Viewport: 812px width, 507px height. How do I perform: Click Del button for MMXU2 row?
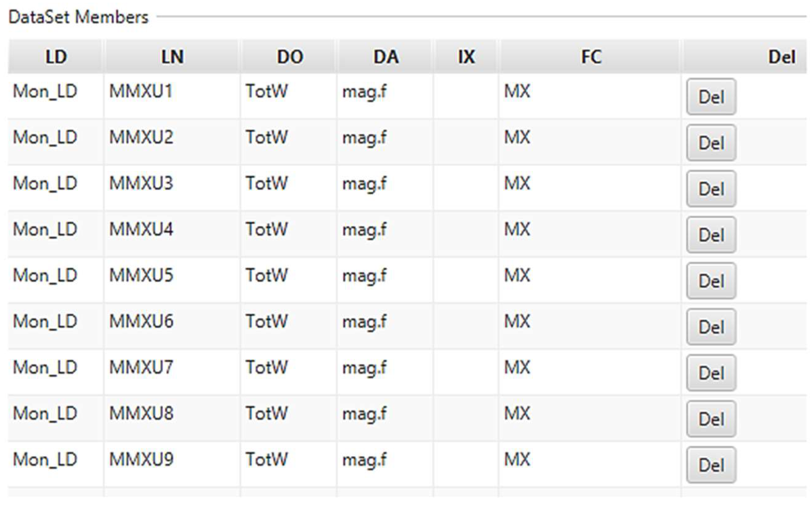[x=711, y=143]
